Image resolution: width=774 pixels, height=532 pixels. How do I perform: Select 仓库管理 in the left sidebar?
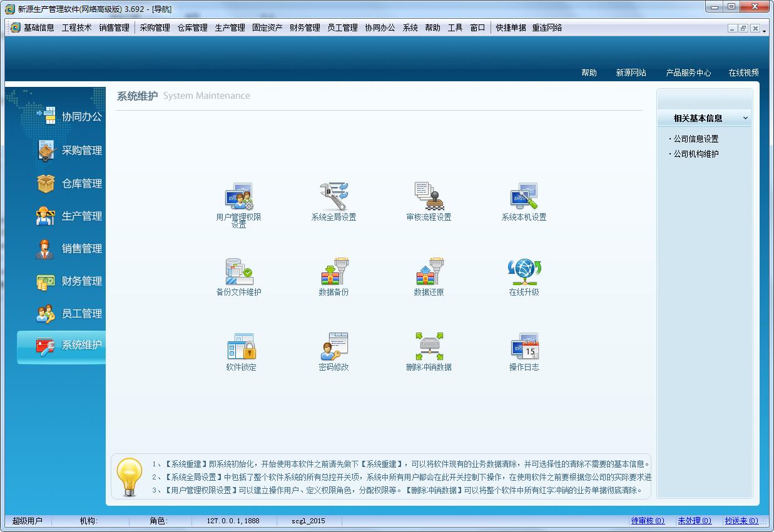(x=81, y=184)
